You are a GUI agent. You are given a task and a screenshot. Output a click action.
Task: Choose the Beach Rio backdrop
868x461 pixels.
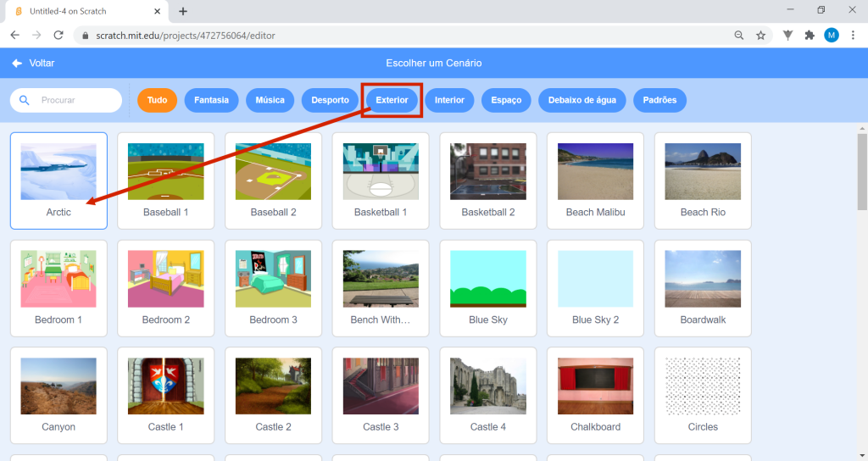(x=703, y=181)
